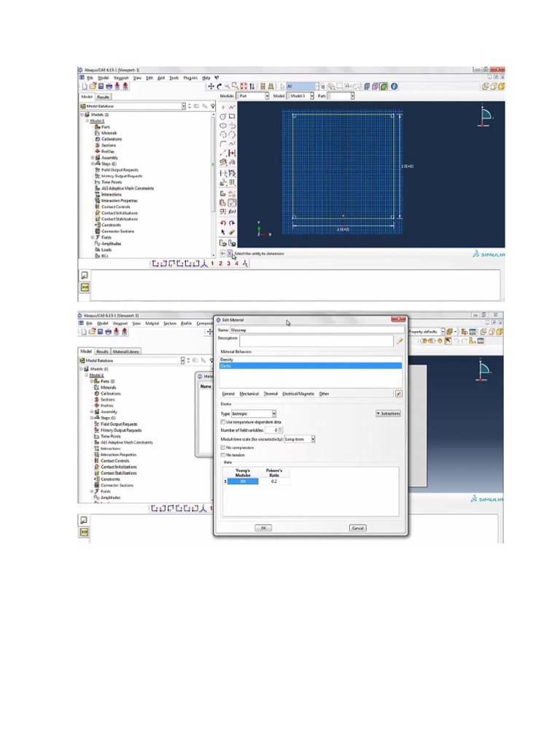Screen dimensions: 560x747
Task: Click the message area icon in upper window
Action: tap(85, 275)
